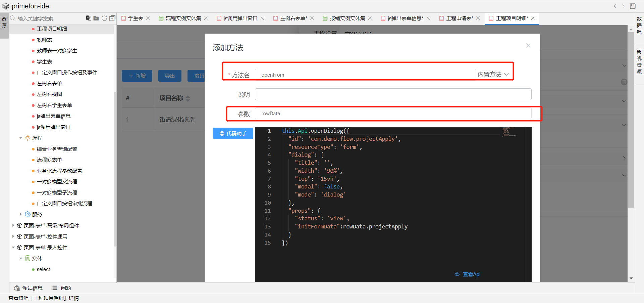Go to the previous tab with the left arrow
The width and height of the screenshot is (644, 303).
[615, 6]
